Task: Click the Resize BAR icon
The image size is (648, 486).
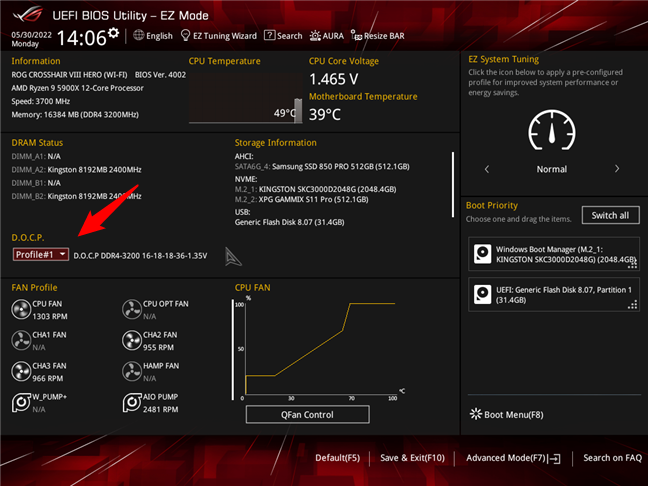Action: [356, 36]
